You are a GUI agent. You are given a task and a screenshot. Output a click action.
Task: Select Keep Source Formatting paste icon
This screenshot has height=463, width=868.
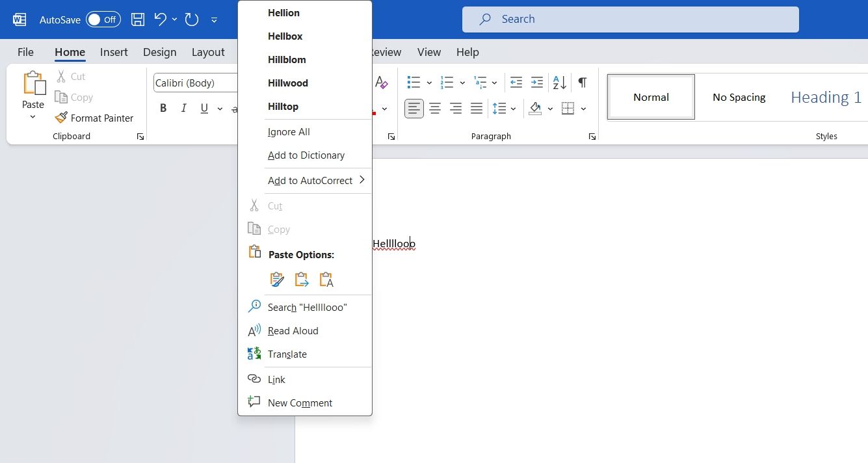click(277, 280)
